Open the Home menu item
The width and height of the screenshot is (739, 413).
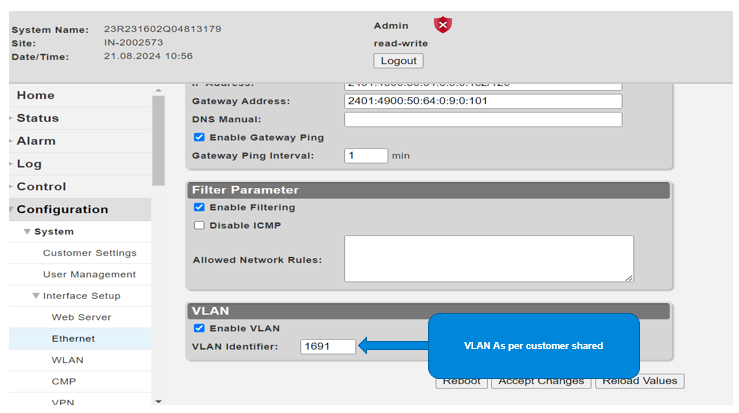tap(36, 95)
